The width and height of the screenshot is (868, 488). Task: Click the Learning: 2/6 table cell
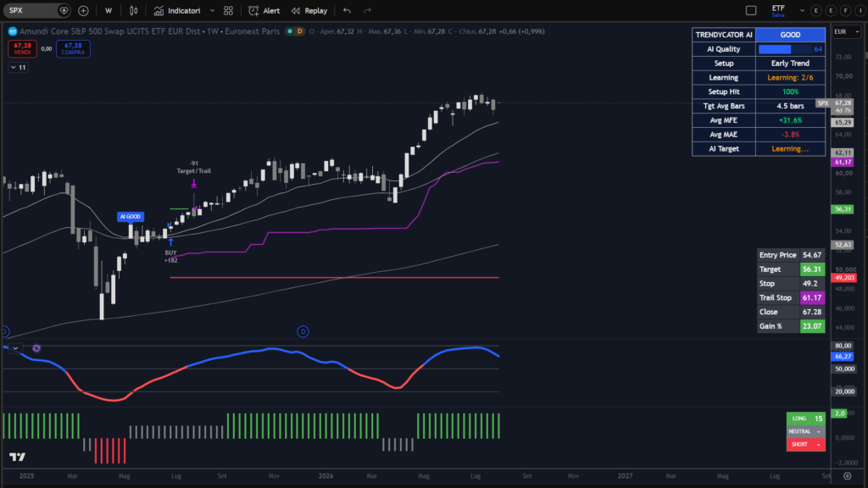pyautogui.click(x=790, y=77)
